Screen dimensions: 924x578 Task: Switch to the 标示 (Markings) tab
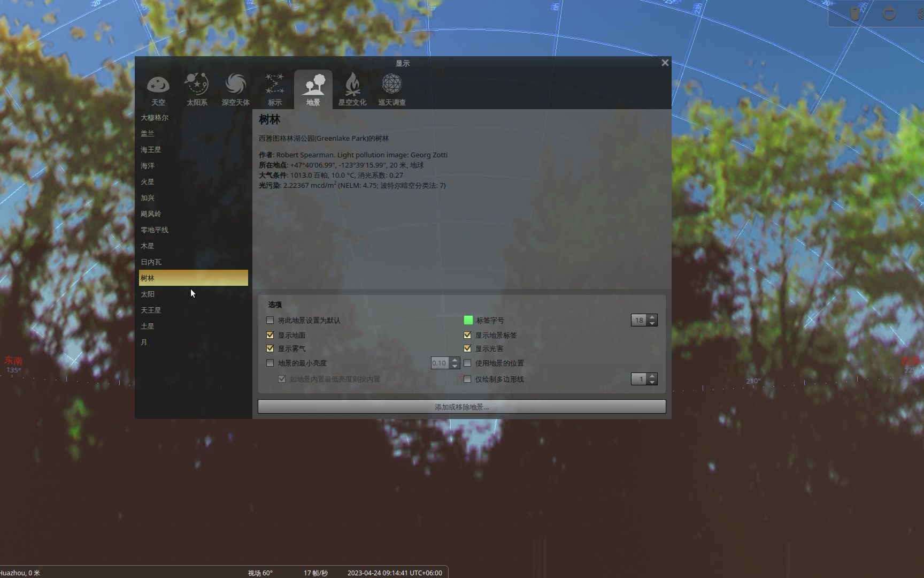275,89
